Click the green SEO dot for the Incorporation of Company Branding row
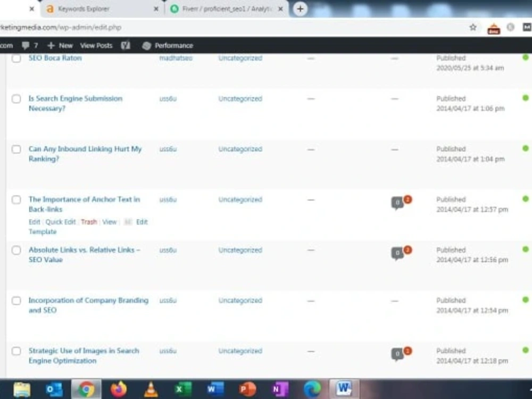Screen dimensions: 532x399 coord(526,300)
